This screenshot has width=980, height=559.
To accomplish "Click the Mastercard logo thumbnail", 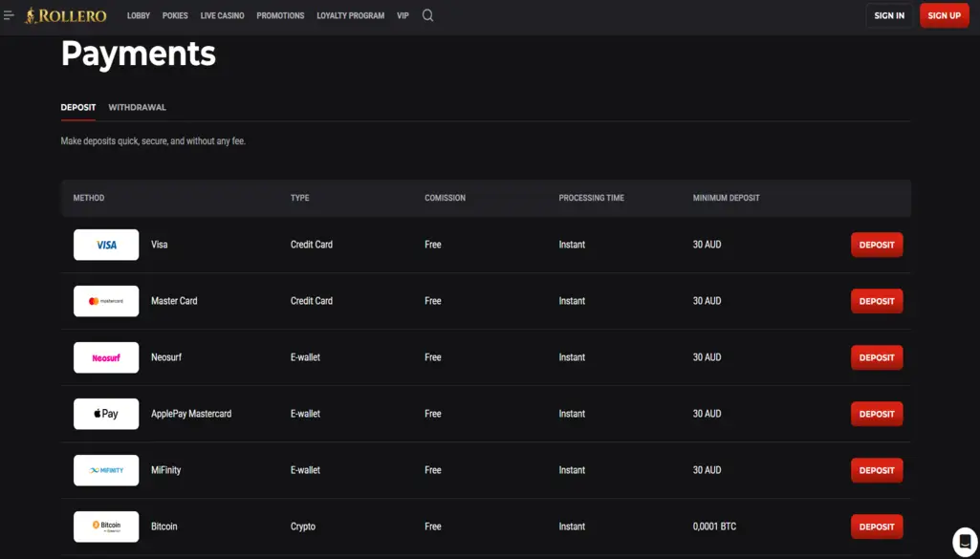I will point(106,301).
